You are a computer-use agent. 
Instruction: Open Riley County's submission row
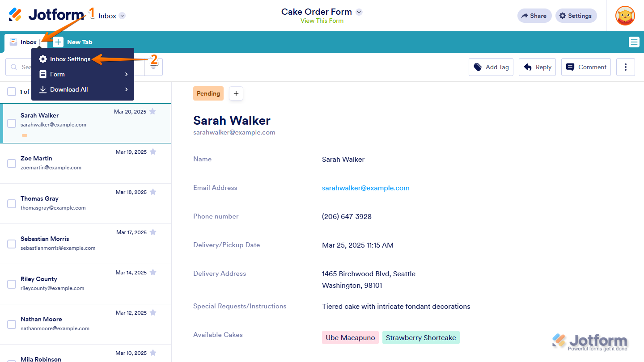coord(85,284)
